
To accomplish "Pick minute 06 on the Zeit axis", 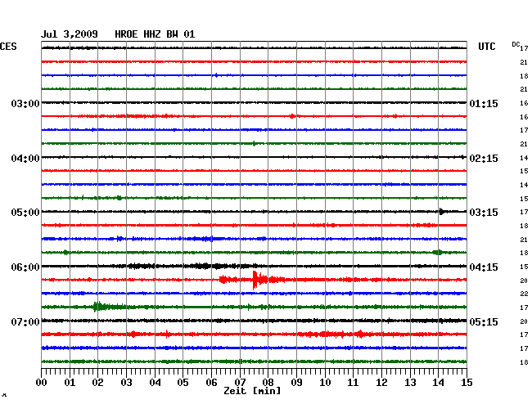I will pyautogui.click(x=211, y=383).
